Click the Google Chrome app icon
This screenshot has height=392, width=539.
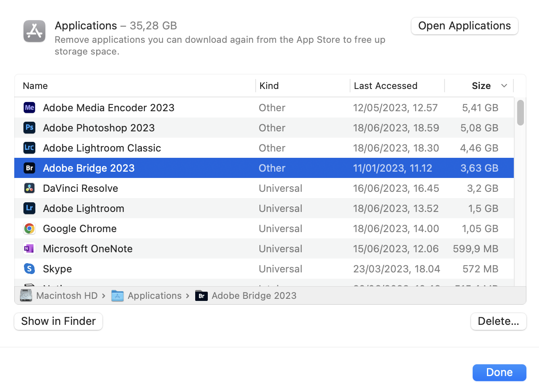pyautogui.click(x=29, y=229)
